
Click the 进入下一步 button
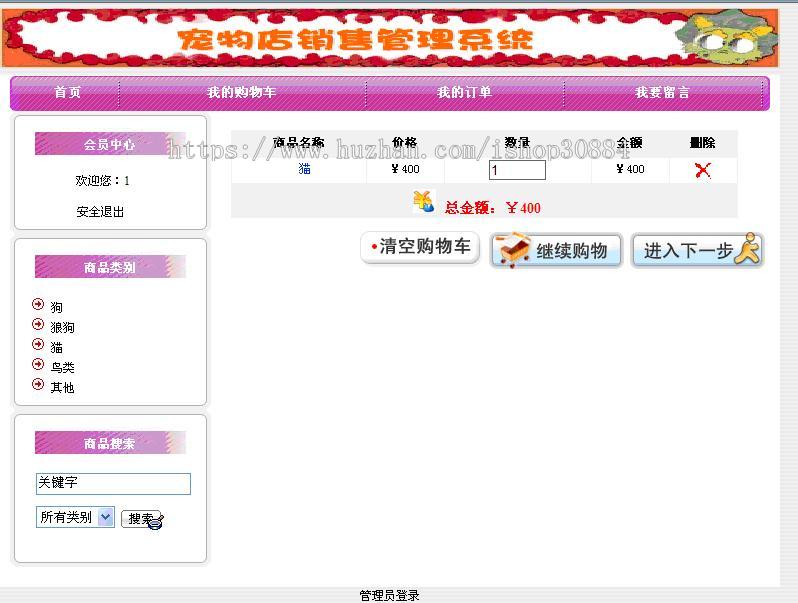pyautogui.click(x=697, y=250)
